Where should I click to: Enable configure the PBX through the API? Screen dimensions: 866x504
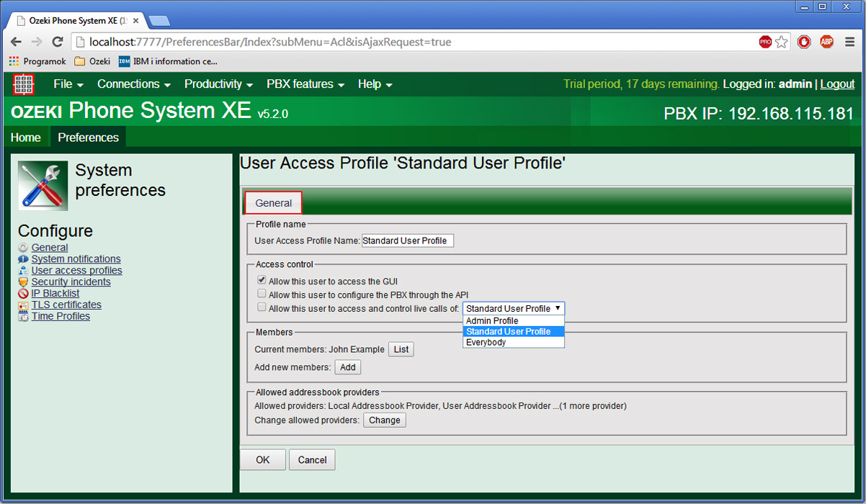(x=262, y=294)
